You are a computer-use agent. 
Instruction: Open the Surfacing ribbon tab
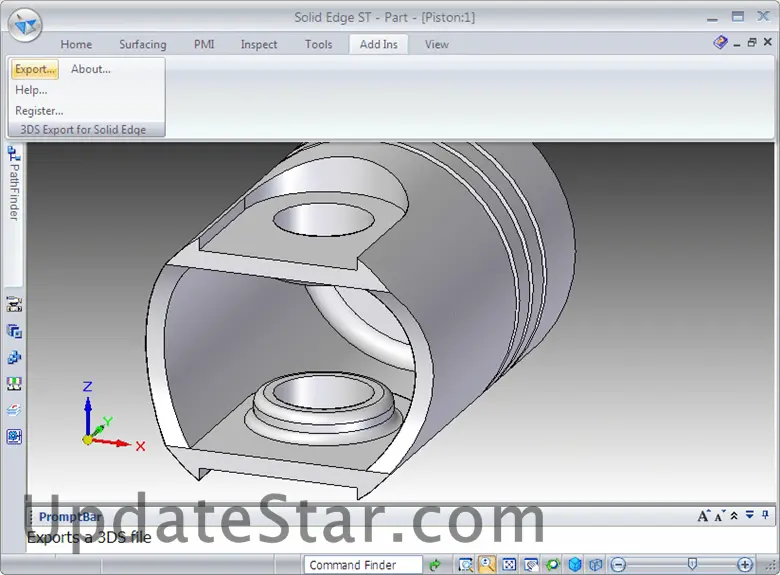click(143, 44)
